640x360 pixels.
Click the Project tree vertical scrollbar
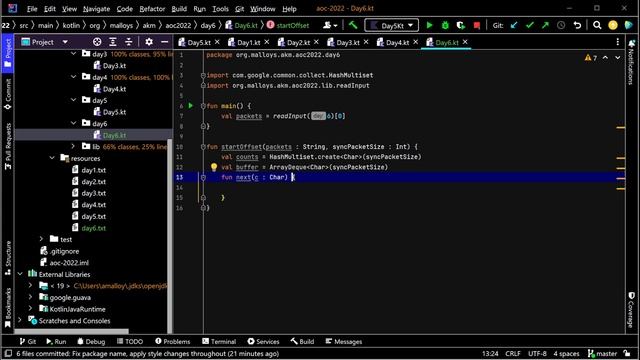point(170,236)
